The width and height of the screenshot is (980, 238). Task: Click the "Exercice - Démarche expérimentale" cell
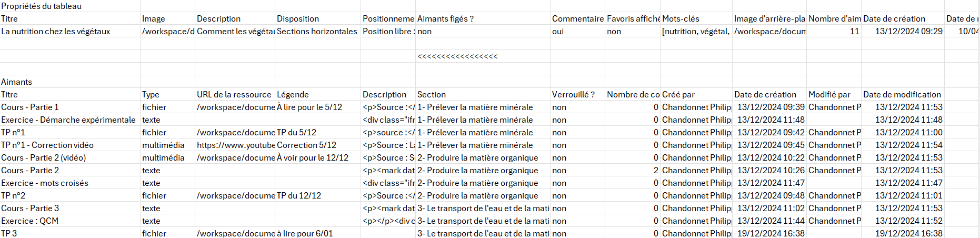[x=68, y=120]
